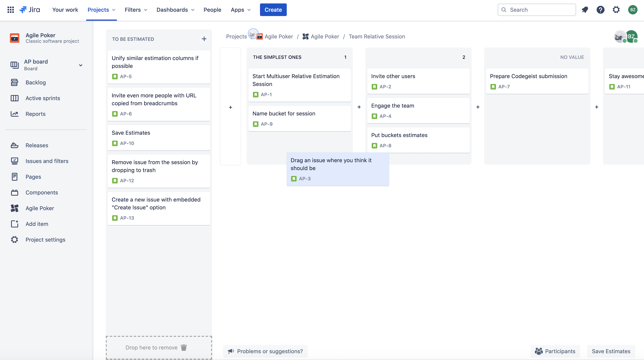
Task: Click the trash icon in drop zone
Action: [x=184, y=347]
